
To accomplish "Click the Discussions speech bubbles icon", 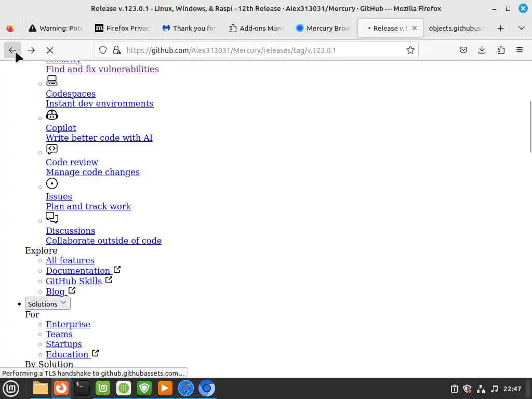I will pyautogui.click(x=52, y=218).
